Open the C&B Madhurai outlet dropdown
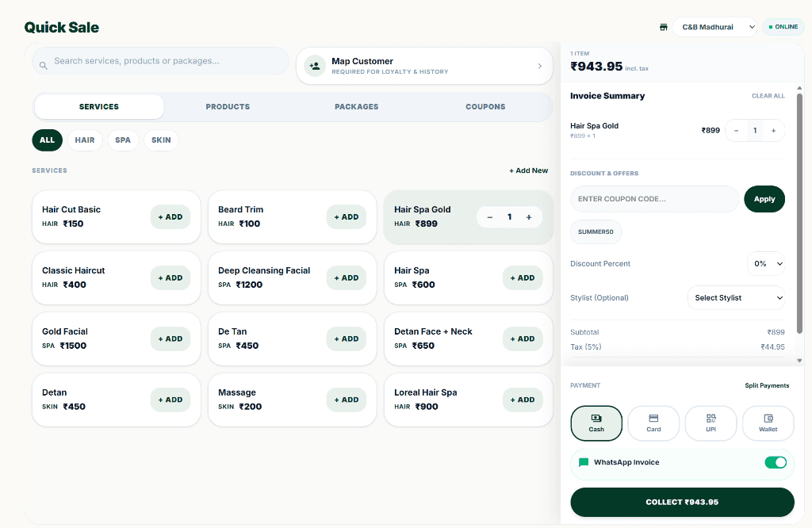Screen dimensions: 812x528 point(714,27)
